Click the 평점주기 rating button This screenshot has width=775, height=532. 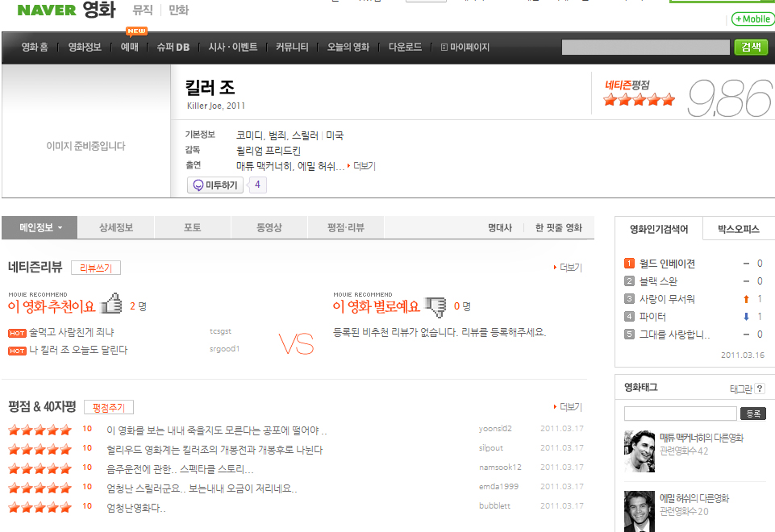point(109,408)
